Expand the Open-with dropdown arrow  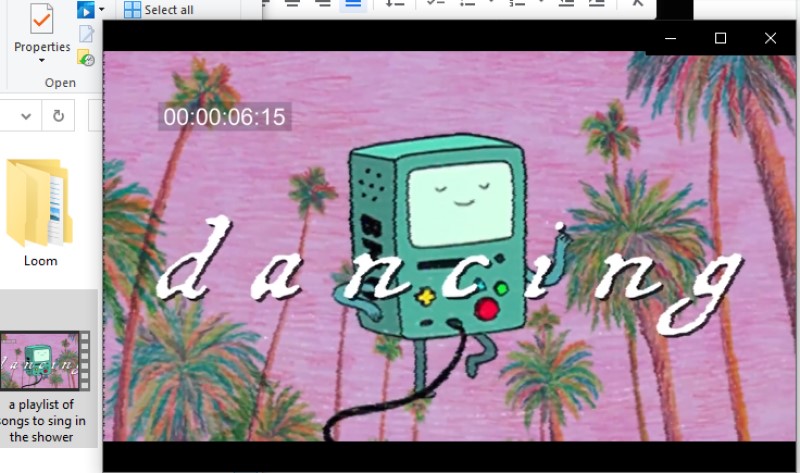(102, 9)
